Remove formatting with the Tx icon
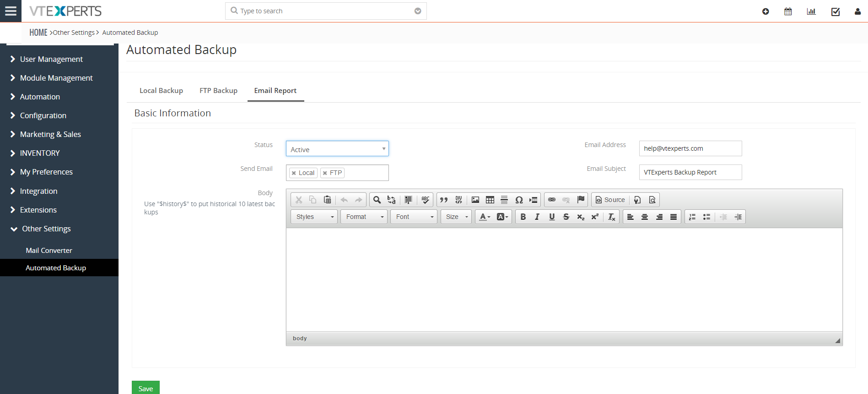This screenshot has width=868, height=394. point(611,217)
